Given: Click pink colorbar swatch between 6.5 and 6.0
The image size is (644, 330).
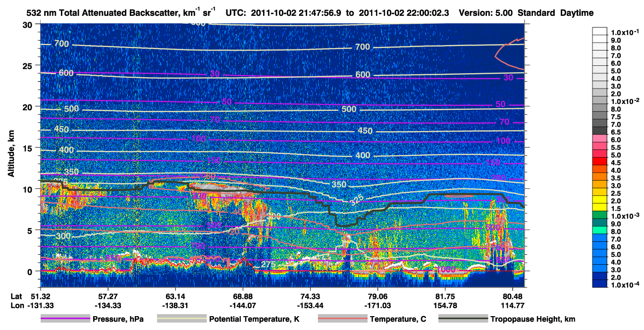Looking at the screenshot, I should (600, 138).
